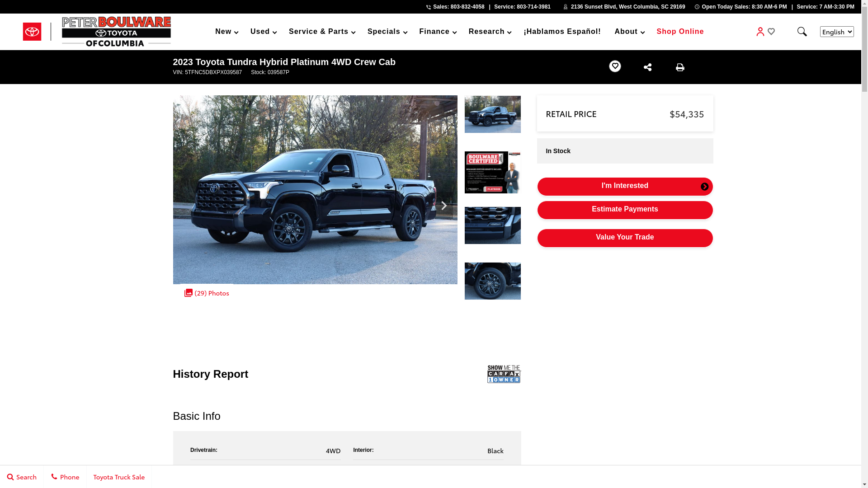The image size is (868, 488).
Task: Click the arrow icon on I'm Interested
Action: point(704,187)
